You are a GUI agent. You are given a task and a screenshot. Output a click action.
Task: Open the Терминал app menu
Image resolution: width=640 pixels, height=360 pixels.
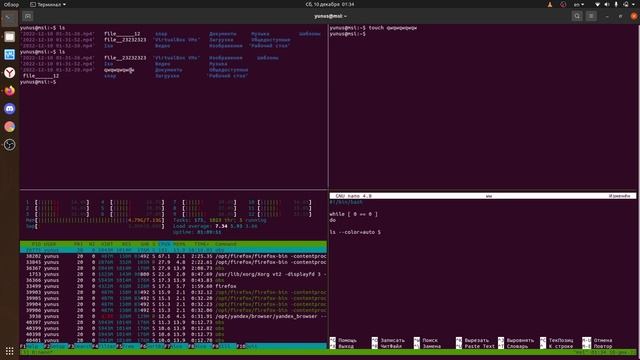click(x=48, y=4)
